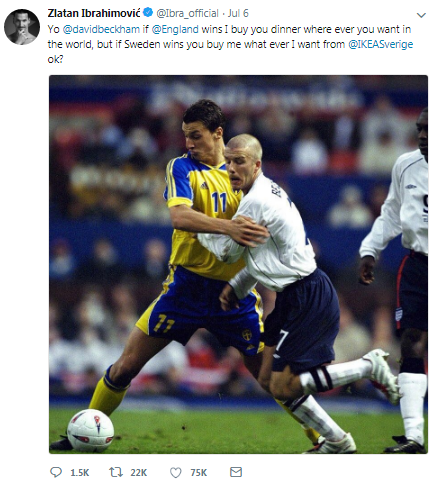
Task: Click the Zlatan Ibrahimović display name
Action: pyautogui.click(x=94, y=13)
